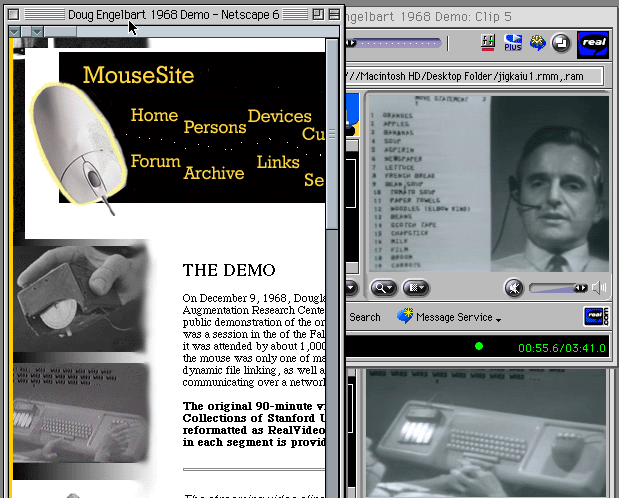The width and height of the screenshot is (619, 498).
Task: Collapse the second Netscape toolbar triangle
Action: (x=38, y=31)
